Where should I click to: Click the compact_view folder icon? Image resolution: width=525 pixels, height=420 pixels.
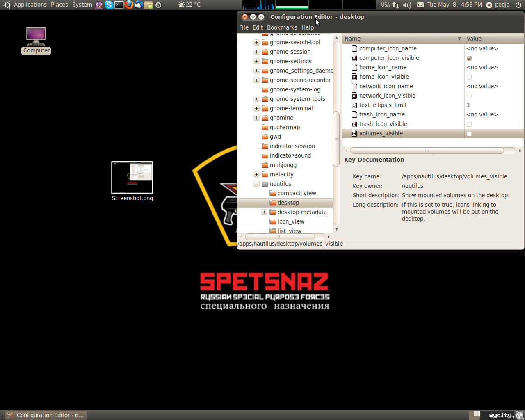273,193
